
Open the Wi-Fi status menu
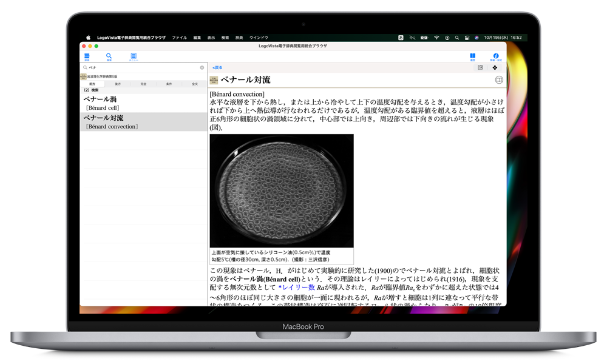[436, 38]
